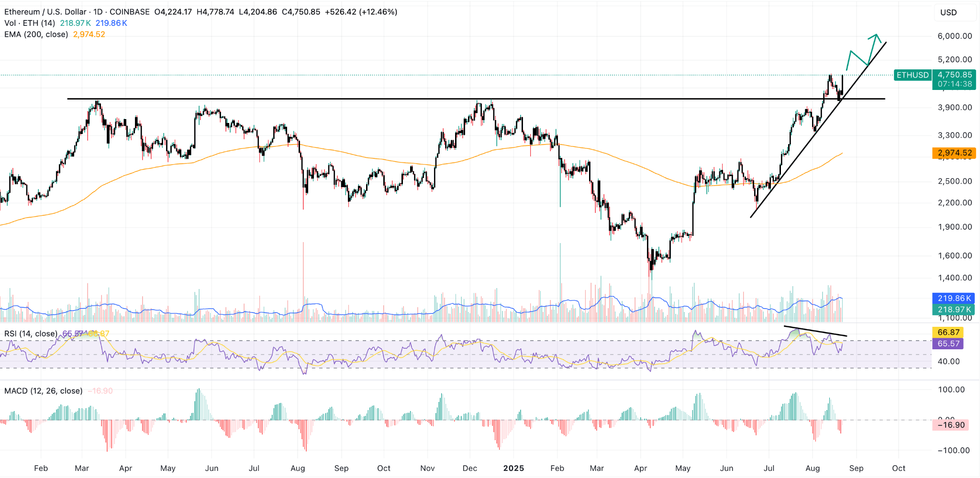Select the RSI divergence trendline
This screenshot has width=980, height=478.
click(815, 331)
